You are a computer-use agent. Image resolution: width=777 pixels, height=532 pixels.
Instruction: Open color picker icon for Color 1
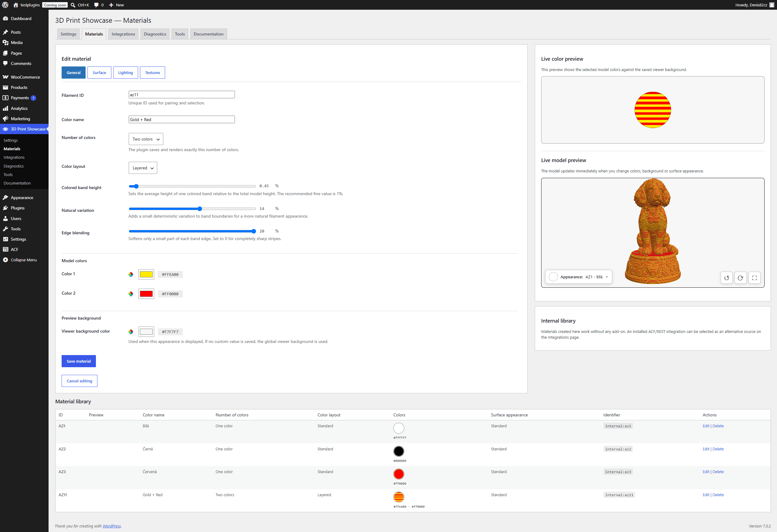coord(131,275)
